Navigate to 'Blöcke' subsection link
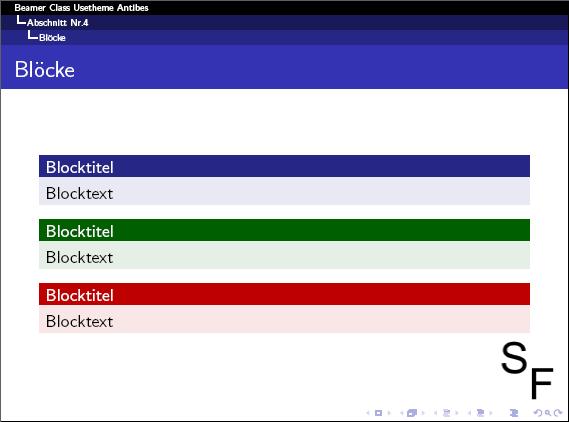 pyautogui.click(x=52, y=38)
